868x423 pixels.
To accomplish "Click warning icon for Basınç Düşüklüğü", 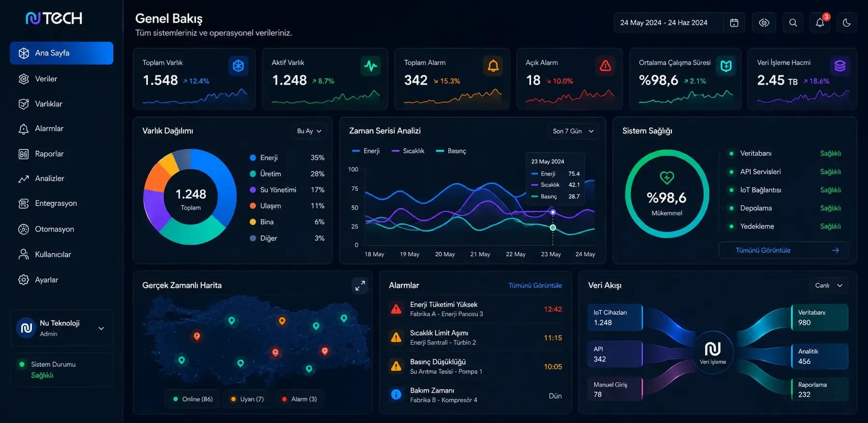I will (x=396, y=366).
